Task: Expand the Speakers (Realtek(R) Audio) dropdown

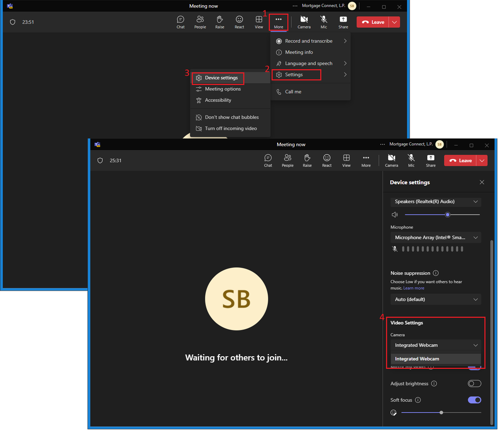Action: pyautogui.click(x=436, y=201)
